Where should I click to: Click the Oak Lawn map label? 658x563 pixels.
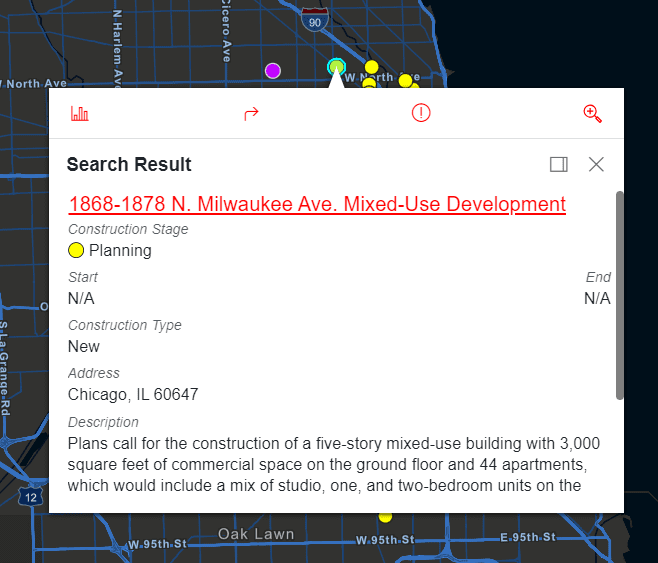click(x=256, y=534)
